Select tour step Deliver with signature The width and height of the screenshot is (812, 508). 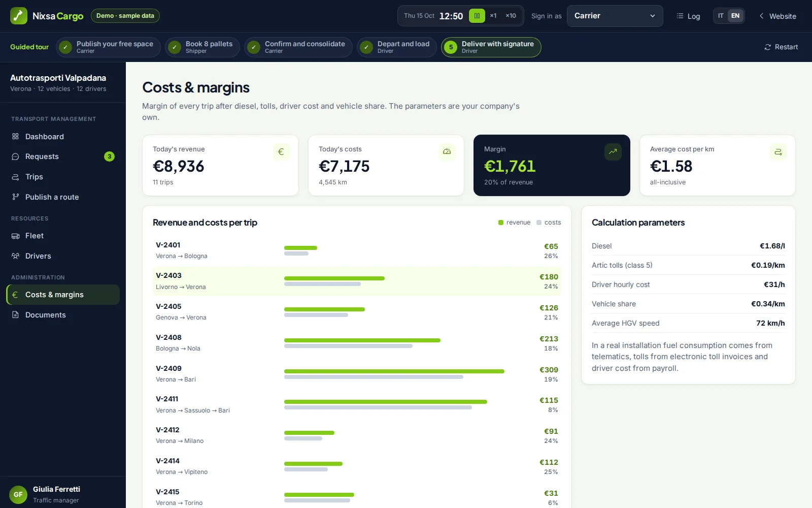point(491,47)
